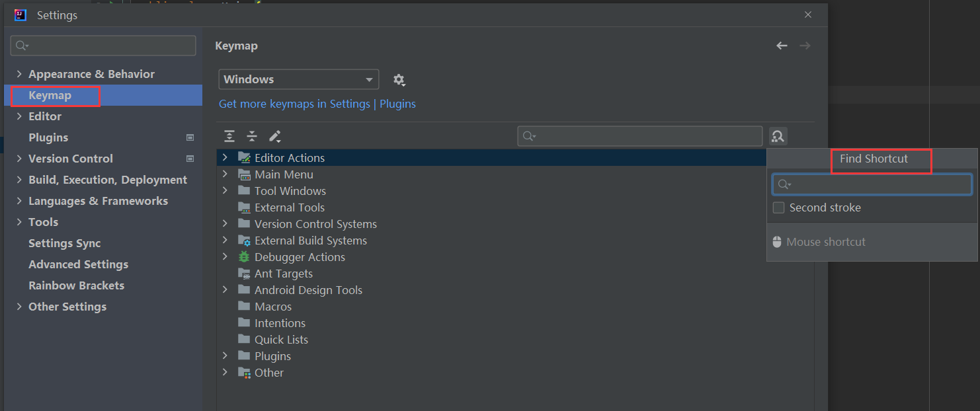This screenshot has width=980, height=411.
Task: Select Advanced Settings in sidebar
Action: (78, 264)
